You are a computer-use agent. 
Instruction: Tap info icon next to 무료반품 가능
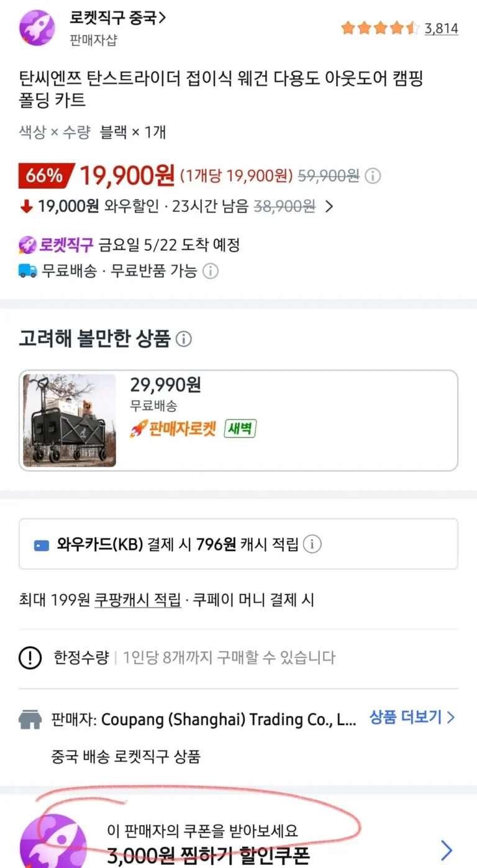pyautogui.click(x=211, y=271)
